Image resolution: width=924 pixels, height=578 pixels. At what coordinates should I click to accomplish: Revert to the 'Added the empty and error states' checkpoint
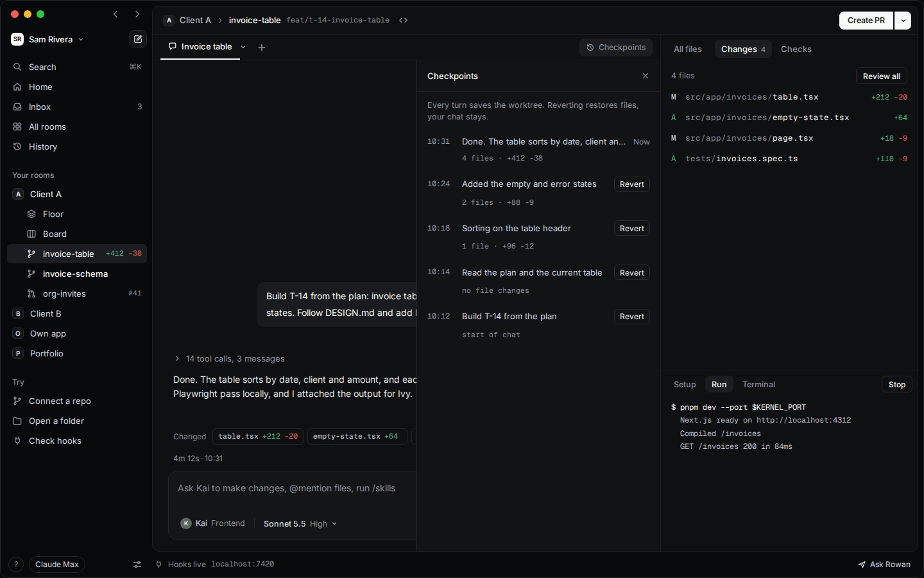632,184
